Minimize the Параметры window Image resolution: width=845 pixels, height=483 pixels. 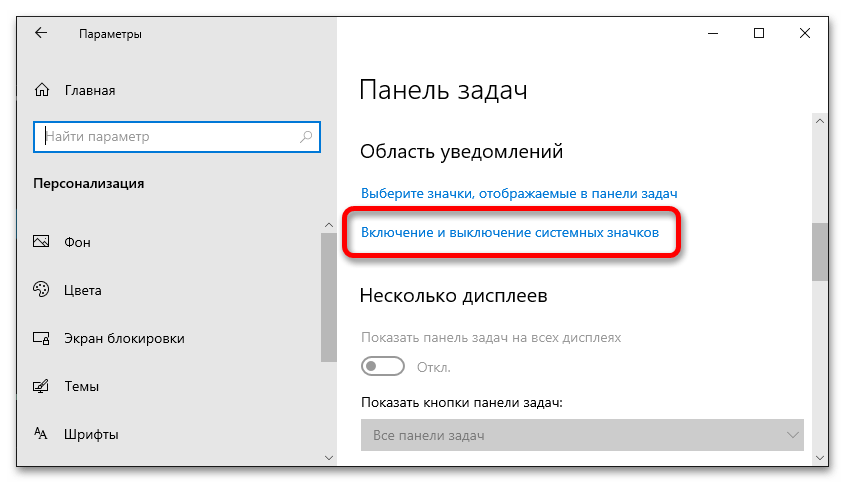tap(713, 33)
